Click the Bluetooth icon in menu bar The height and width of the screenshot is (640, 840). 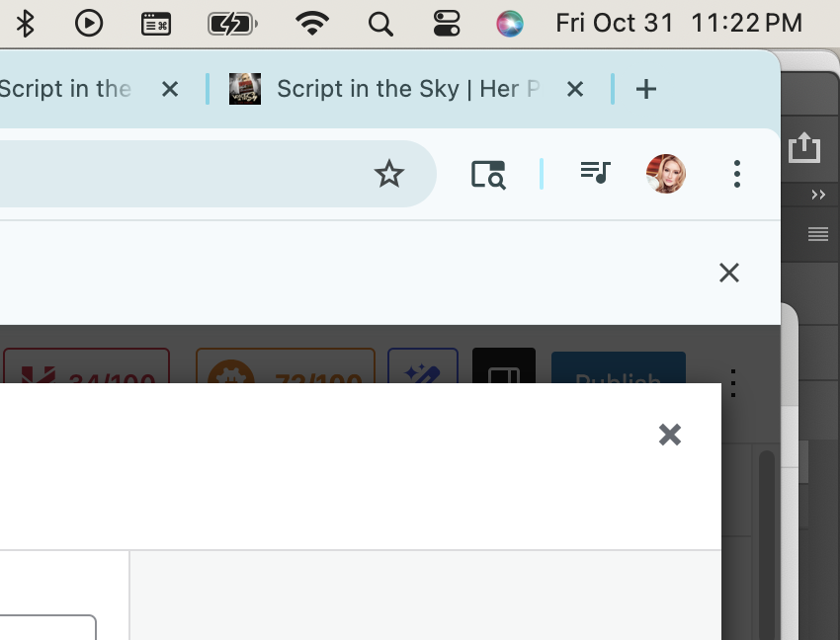[x=25, y=24]
